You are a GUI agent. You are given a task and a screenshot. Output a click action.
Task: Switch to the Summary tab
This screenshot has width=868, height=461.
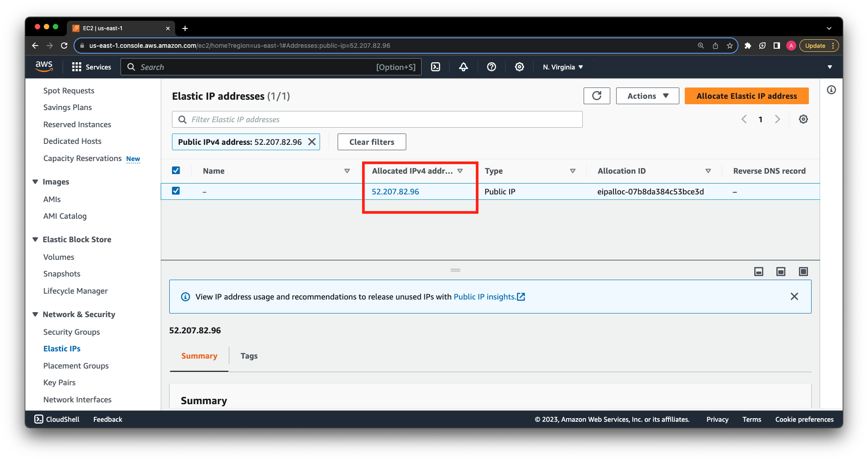(x=199, y=356)
